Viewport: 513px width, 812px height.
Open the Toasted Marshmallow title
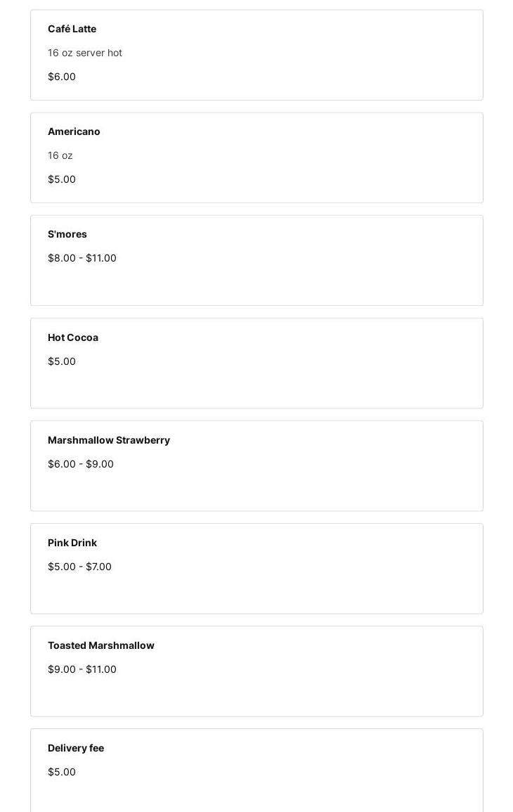(x=101, y=645)
